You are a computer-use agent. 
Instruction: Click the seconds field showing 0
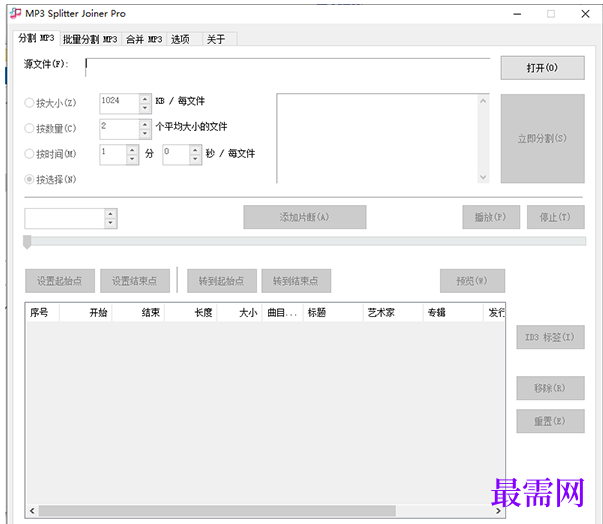[176, 155]
